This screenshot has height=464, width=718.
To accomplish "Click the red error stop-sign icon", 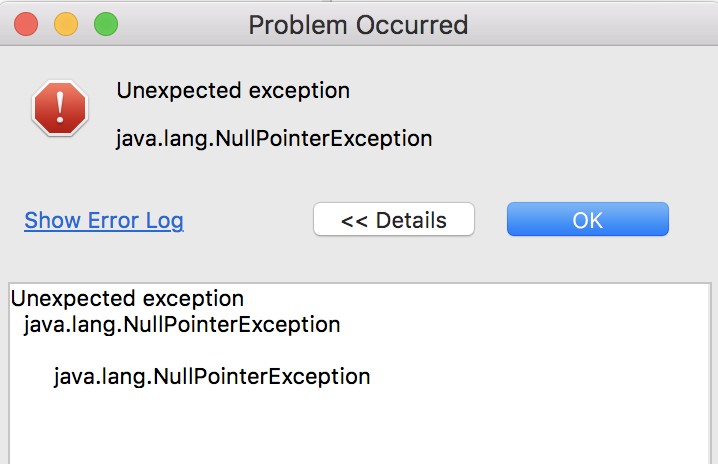I will click(x=60, y=108).
